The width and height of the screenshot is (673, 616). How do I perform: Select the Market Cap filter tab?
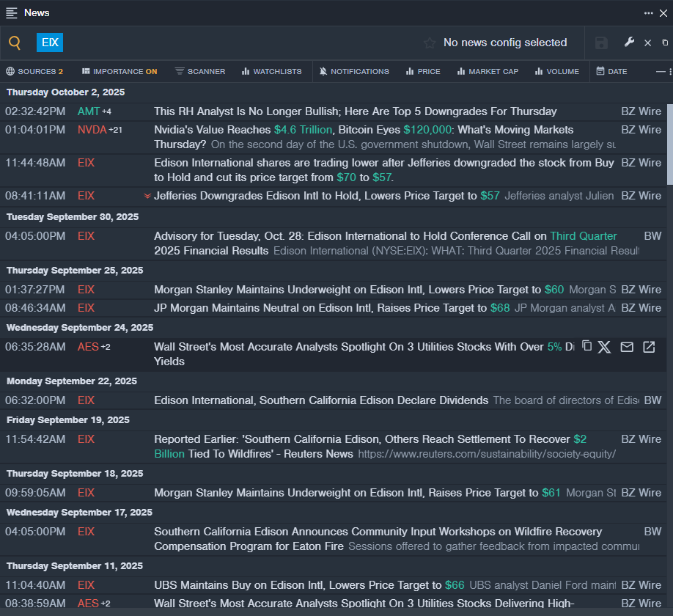488,71
